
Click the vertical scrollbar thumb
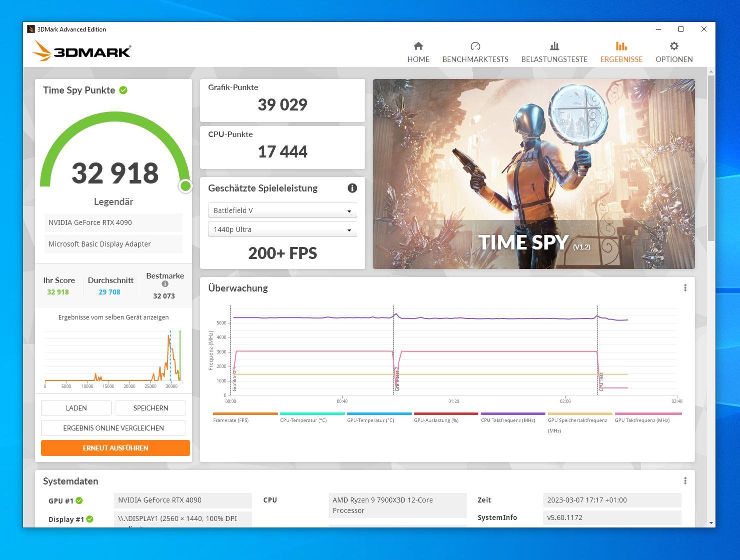(711, 157)
